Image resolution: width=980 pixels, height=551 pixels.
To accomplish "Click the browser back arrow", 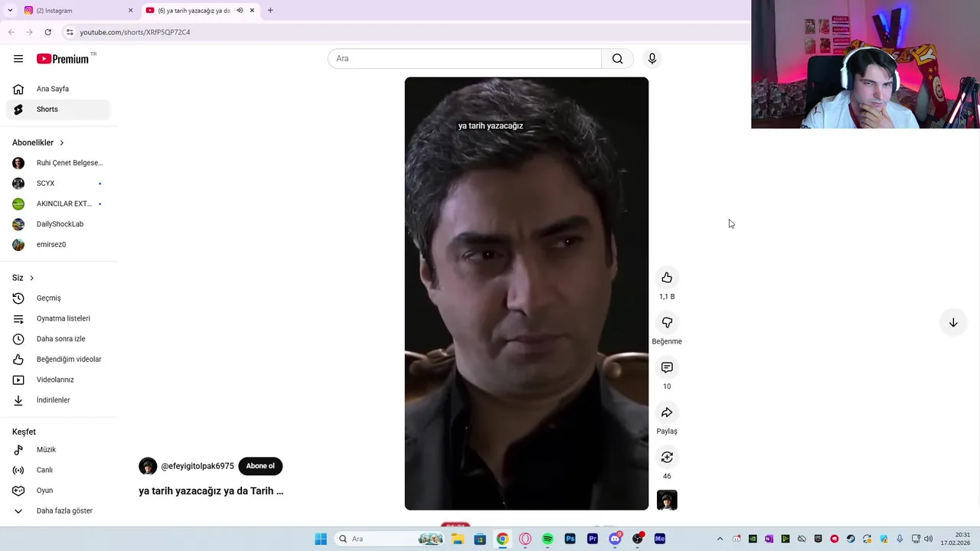I will (x=11, y=32).
